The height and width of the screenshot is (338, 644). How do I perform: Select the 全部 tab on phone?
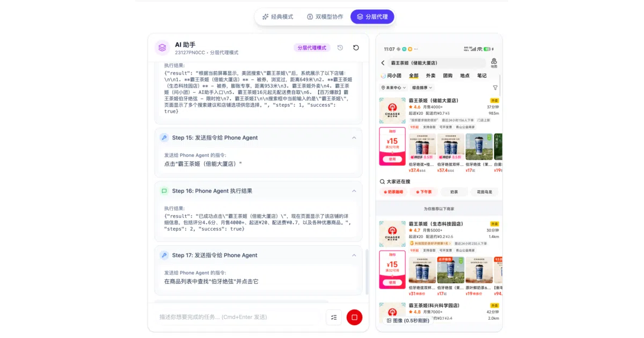click(414, 76)
